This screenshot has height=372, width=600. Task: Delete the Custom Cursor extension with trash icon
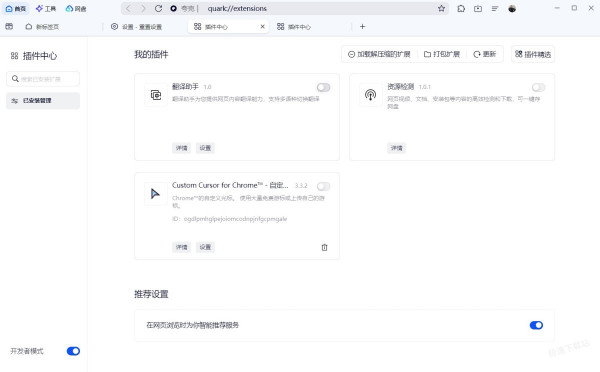click(324, 247)
